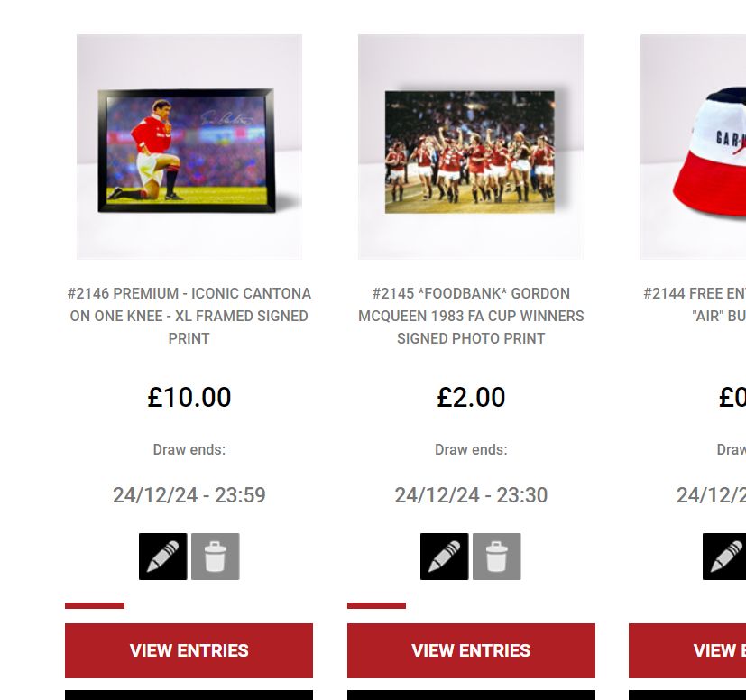Click the £10.00 price of Cantona print
746x700 pixels.
(189, 397)
